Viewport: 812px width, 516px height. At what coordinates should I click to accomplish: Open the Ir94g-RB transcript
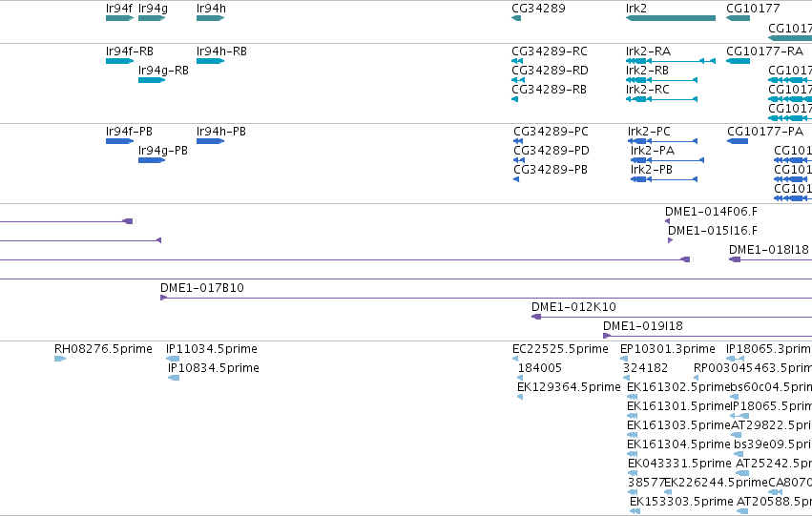tap(152, 80)
